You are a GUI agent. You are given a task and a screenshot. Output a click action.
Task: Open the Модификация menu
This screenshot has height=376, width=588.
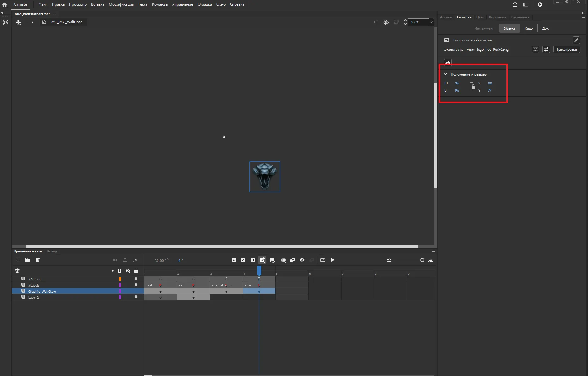121,4
